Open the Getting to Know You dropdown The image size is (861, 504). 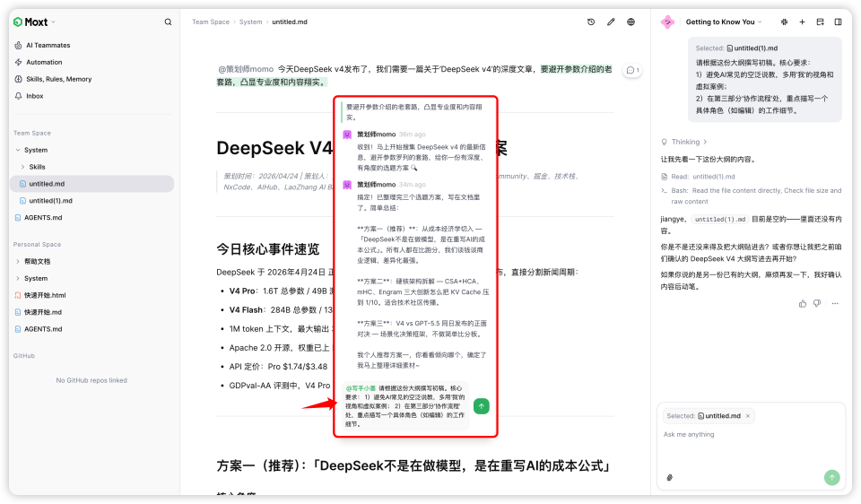tap(724, 22)
